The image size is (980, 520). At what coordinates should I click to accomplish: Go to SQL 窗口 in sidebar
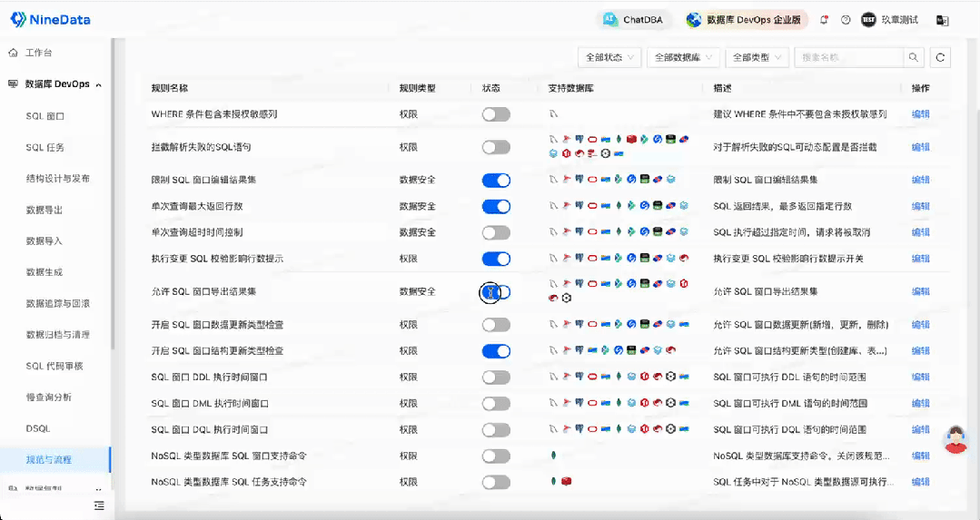45,116
